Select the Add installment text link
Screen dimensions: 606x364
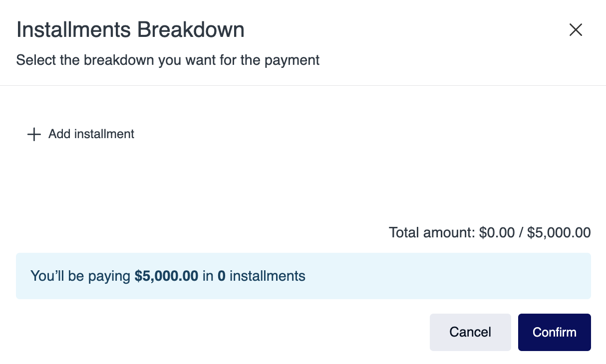coord(91,134)
